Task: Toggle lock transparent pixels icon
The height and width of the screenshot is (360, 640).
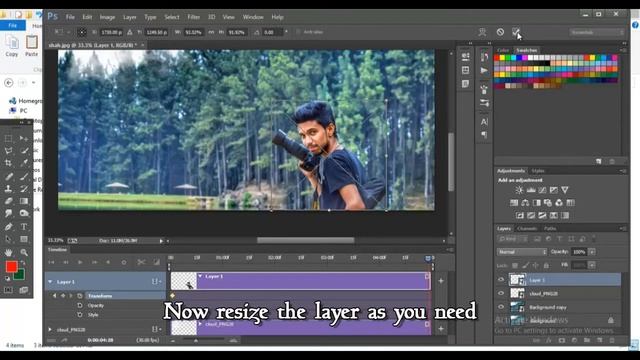Action: click(515, 265)
